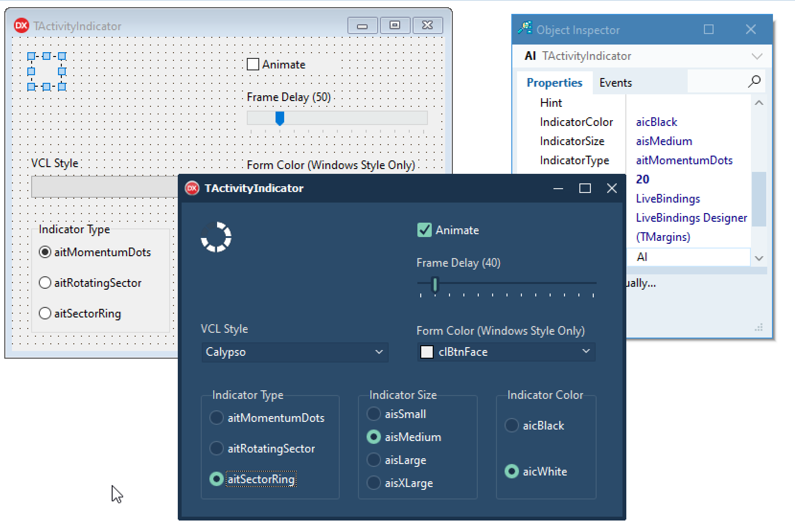The image size is (795, 532).
Task: Click the aisMedium value in Object Inspector
Action: [664, 141]
